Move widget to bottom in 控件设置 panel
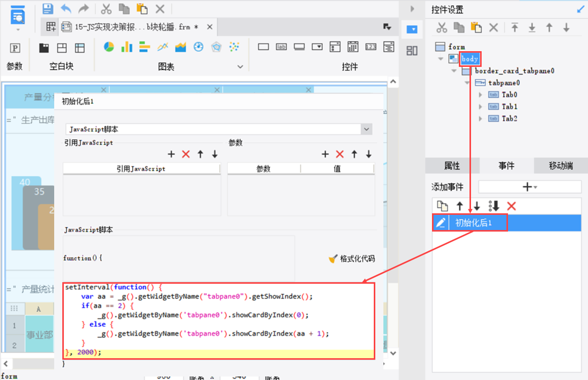This screenshot has height=380, width=588. tap(532, 27)
